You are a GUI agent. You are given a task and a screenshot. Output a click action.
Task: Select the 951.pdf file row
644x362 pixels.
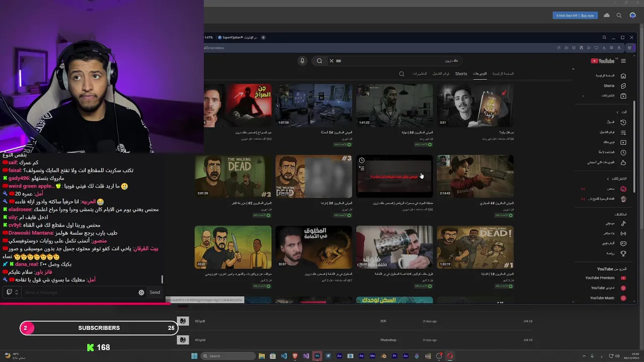point(355,321)
